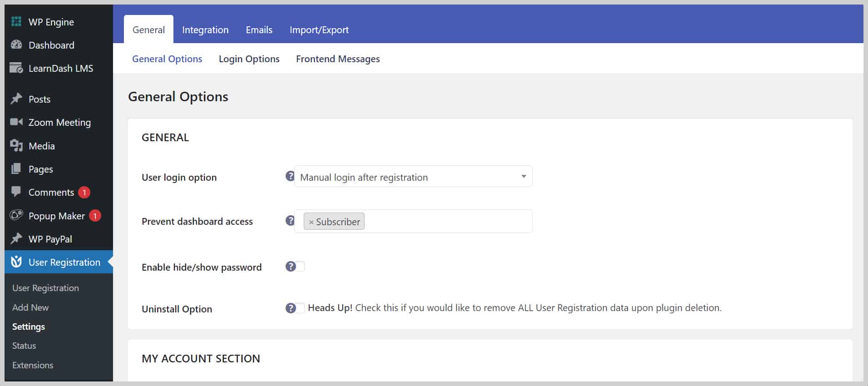Open the Emails tab
This screenshot has height=386, width=868.
pos(259,30)
